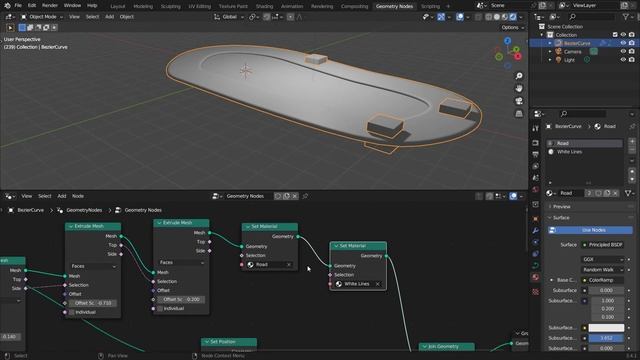This screenshot has width=640, height=360.
Task: Click the pan hand viewport icon
Action: click(x=519, y=88)
